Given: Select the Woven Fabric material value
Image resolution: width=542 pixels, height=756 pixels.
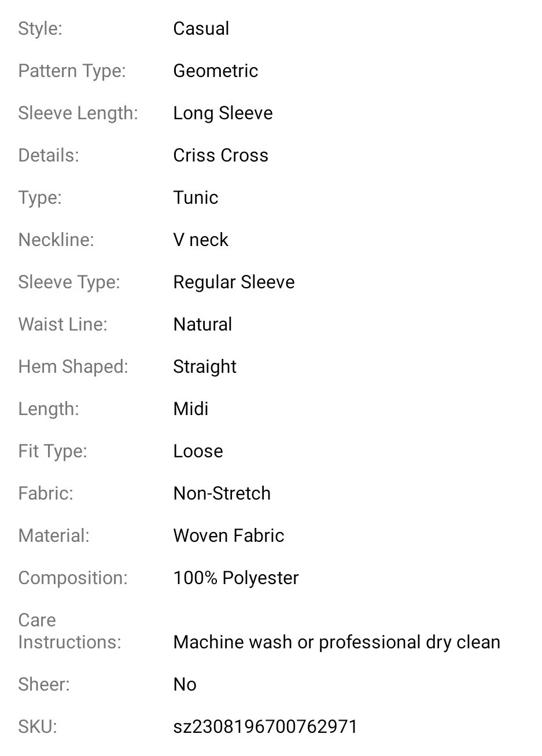Looking at the screenshot, I should [228, 535].
